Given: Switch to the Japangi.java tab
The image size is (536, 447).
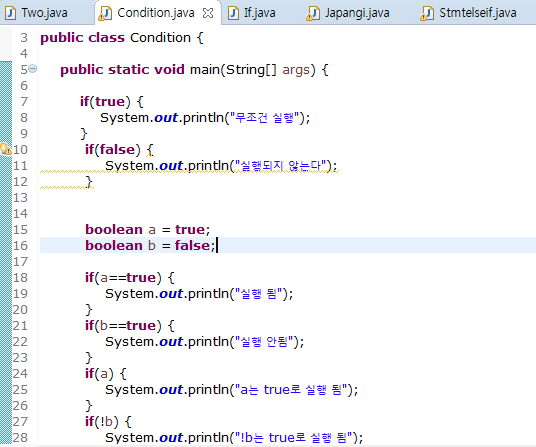Looking at the screenshot, I should 348,13.
